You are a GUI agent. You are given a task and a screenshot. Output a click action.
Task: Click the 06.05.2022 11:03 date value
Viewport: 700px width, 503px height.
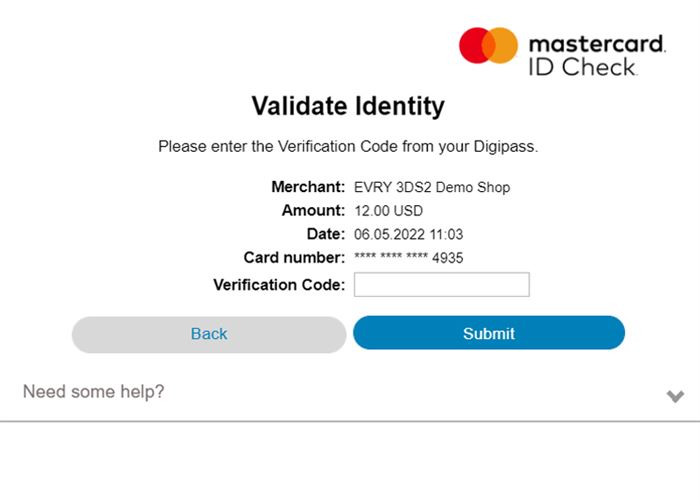(408, 234)
